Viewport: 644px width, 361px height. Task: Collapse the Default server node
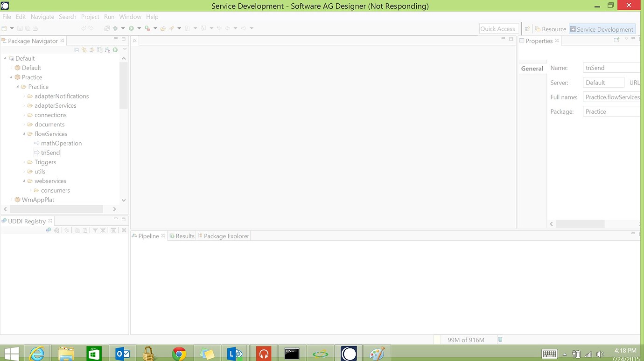pyautogui.click(x=5, y=58)
